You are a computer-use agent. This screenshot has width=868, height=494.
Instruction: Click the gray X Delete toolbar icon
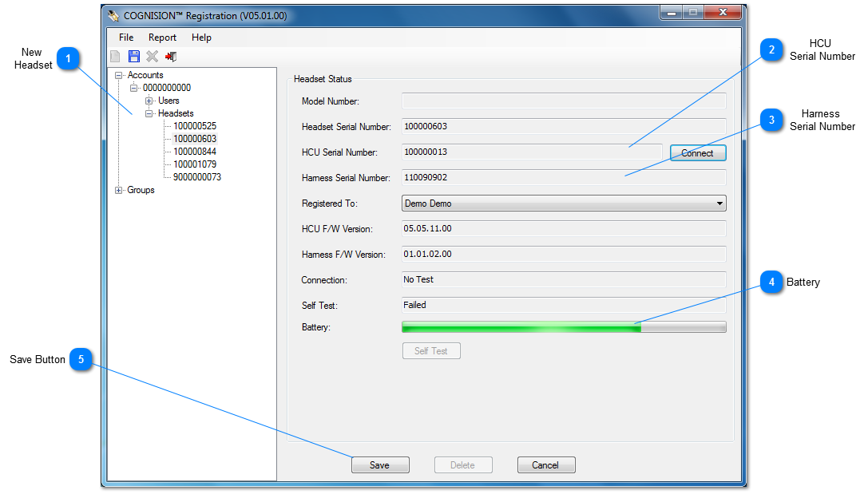pos(152,57)
